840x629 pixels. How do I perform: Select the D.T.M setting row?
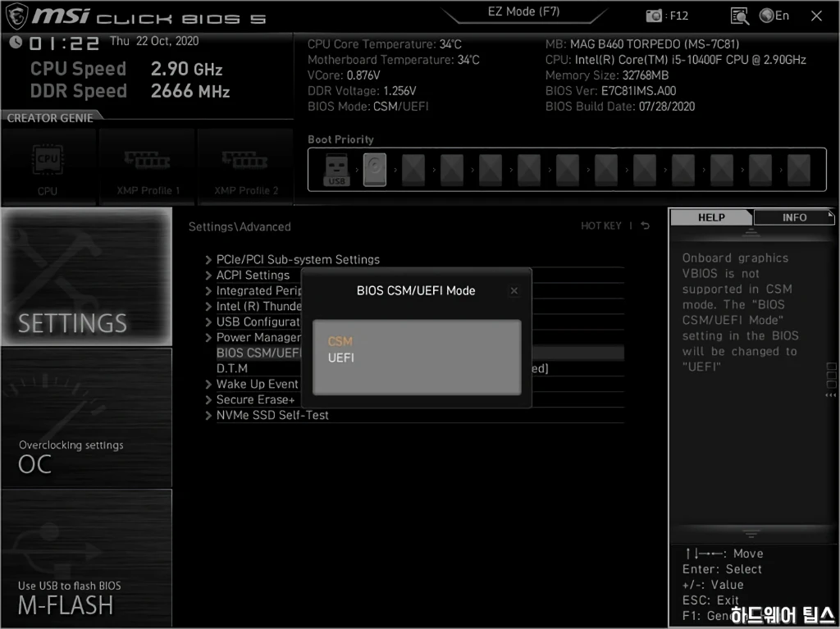pos(232,368)
